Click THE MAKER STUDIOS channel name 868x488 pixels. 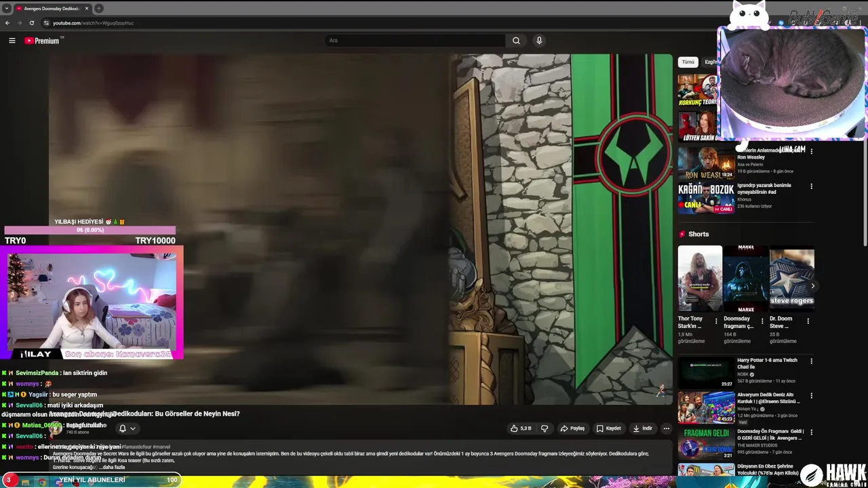(x=757, y=445)
